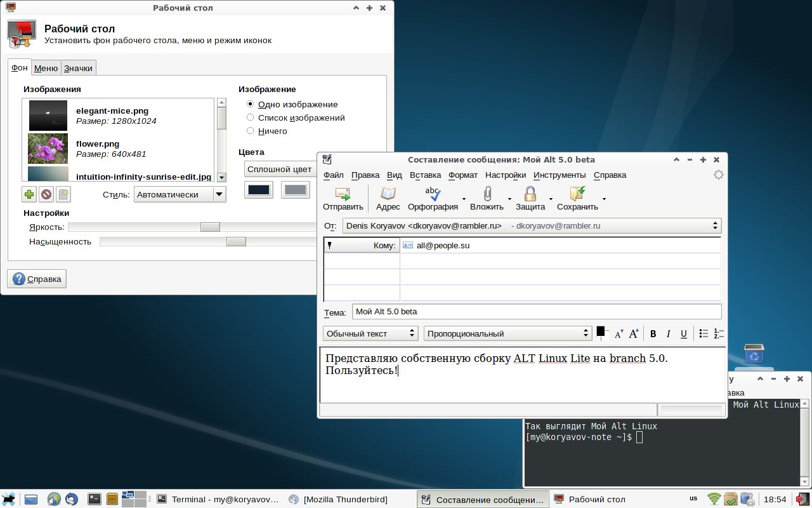812x508 pixels.
Task: Open the Xfce mouse start menu
Action: point(8,499)
